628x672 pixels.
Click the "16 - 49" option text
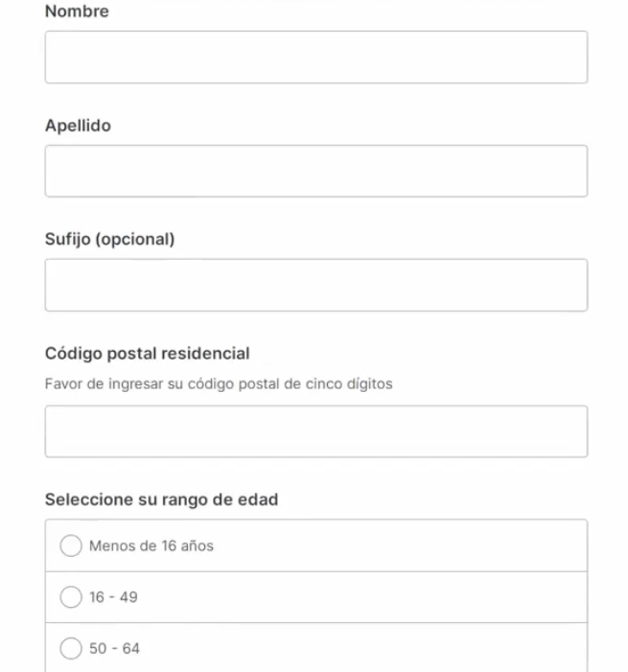(x=113, y=597)
